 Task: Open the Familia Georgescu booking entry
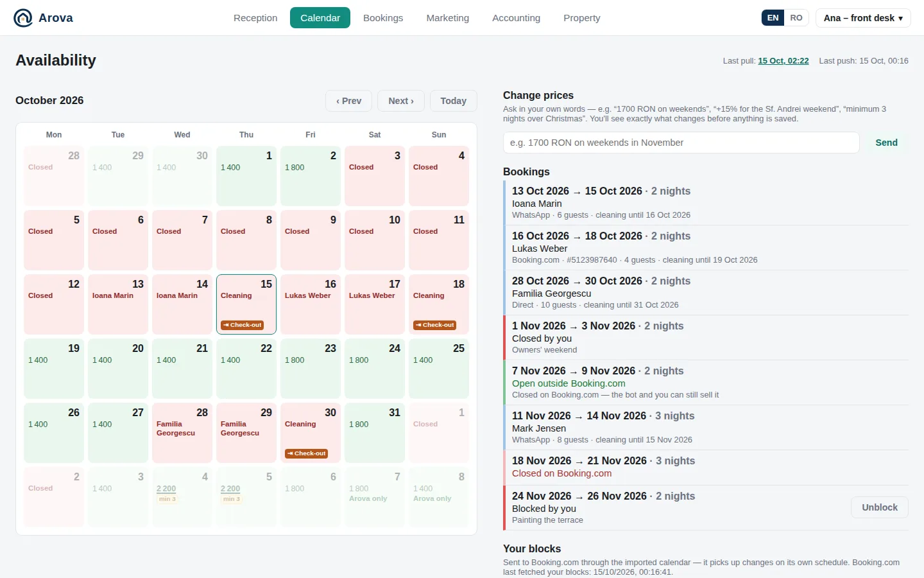pos(706,293)
